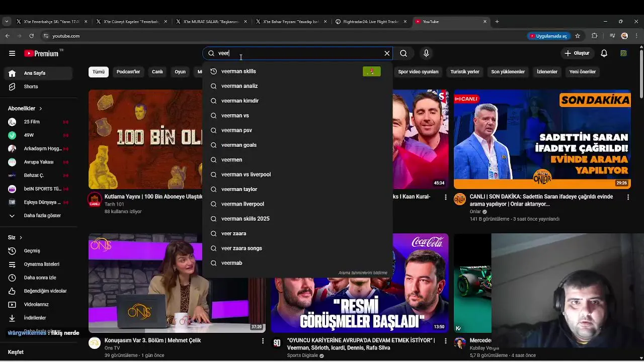Viewport: 644px width, 362px height.
Task: Select the Turistik yerler chip
Action: click(x=465, y=72)
